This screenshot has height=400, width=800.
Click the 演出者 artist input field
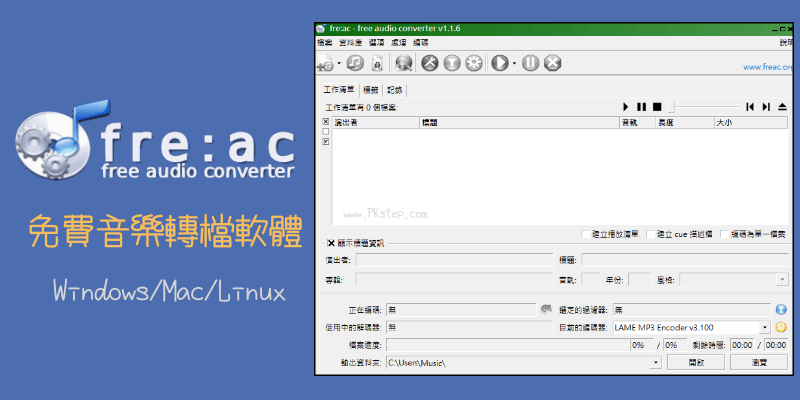coord(454,260)
